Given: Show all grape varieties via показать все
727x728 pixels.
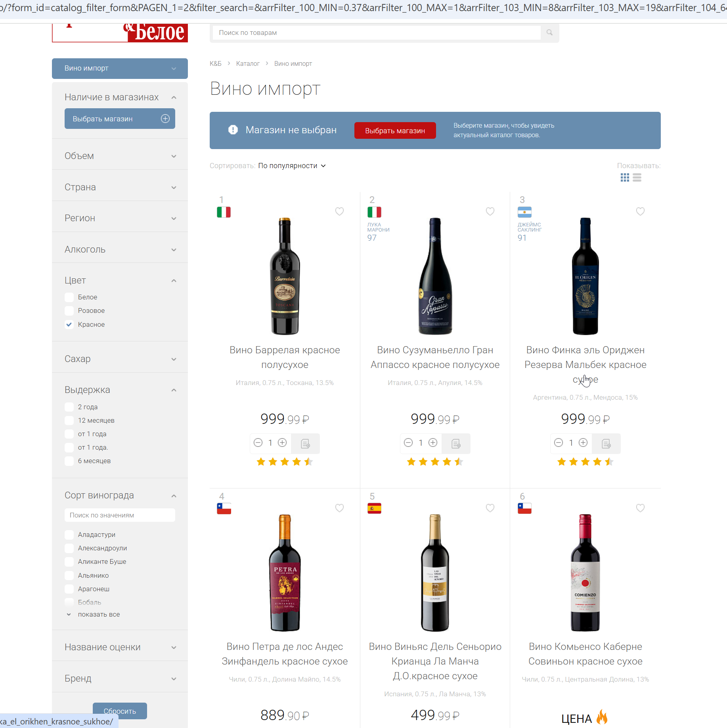Looking at the screenshot, I should 99,614.
